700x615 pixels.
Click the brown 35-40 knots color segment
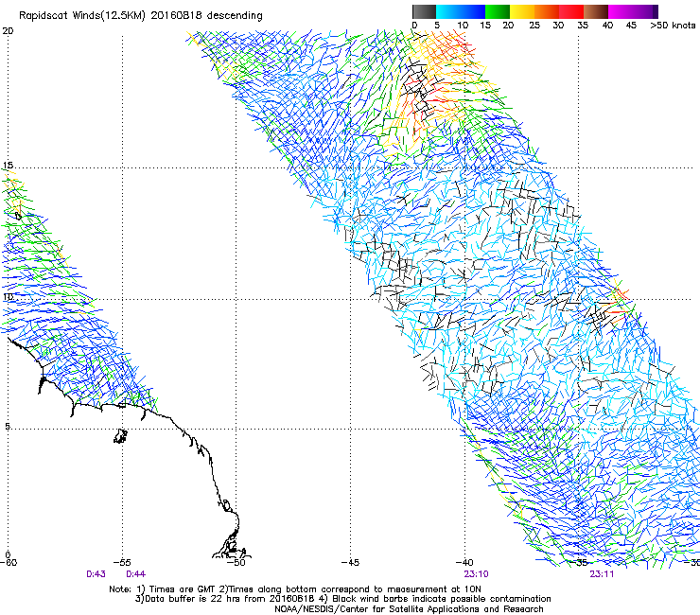(x=596, y=11)
